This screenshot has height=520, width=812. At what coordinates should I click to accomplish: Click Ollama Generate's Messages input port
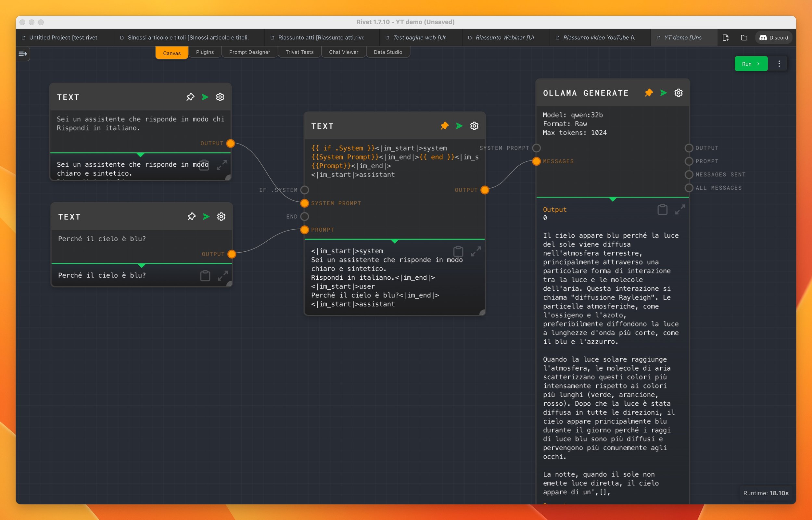pos(537,161)
